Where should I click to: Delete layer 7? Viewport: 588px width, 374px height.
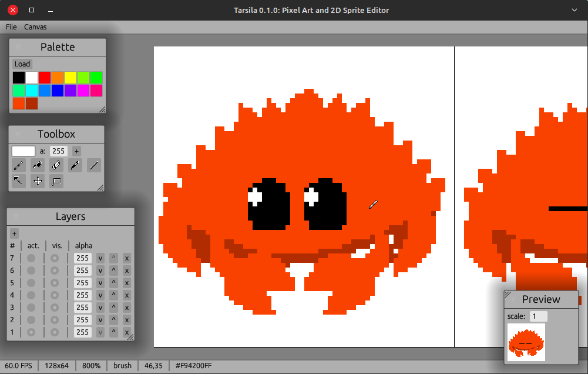[127, 258]
